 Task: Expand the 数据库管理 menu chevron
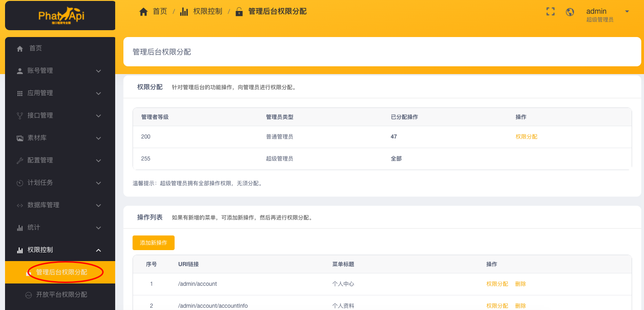[x=98, y=205]
